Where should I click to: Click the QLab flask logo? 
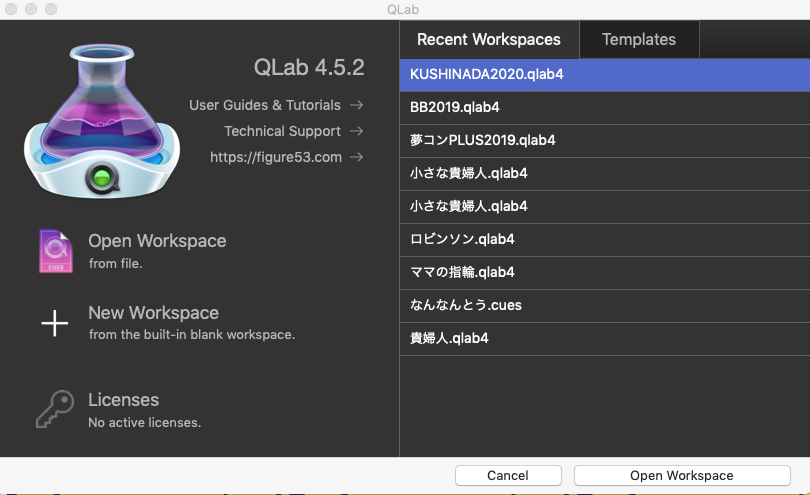(x=102, y=121)
